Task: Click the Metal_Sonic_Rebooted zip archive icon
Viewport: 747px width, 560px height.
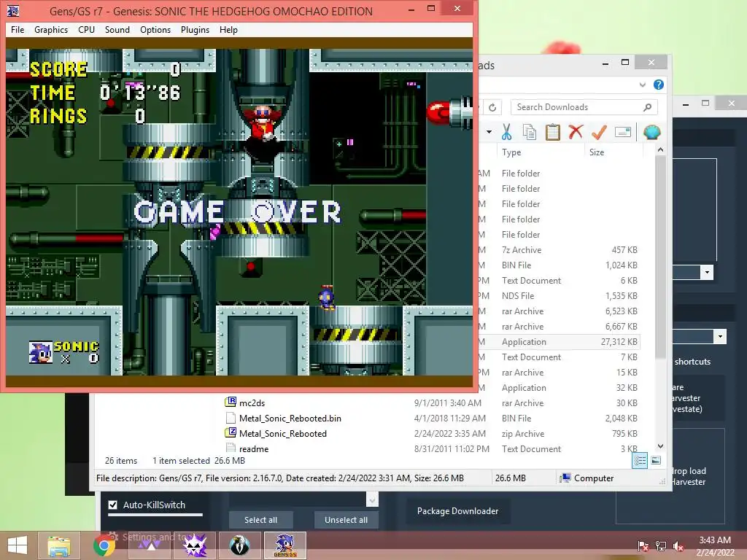Action: (231, 433)
